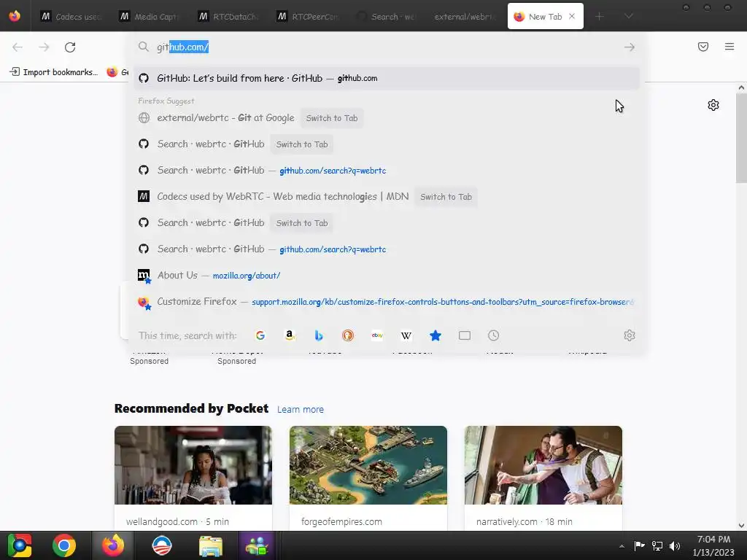Click Import bookmarks toolbar item
747x560 pixels.
tap(54, 72)
